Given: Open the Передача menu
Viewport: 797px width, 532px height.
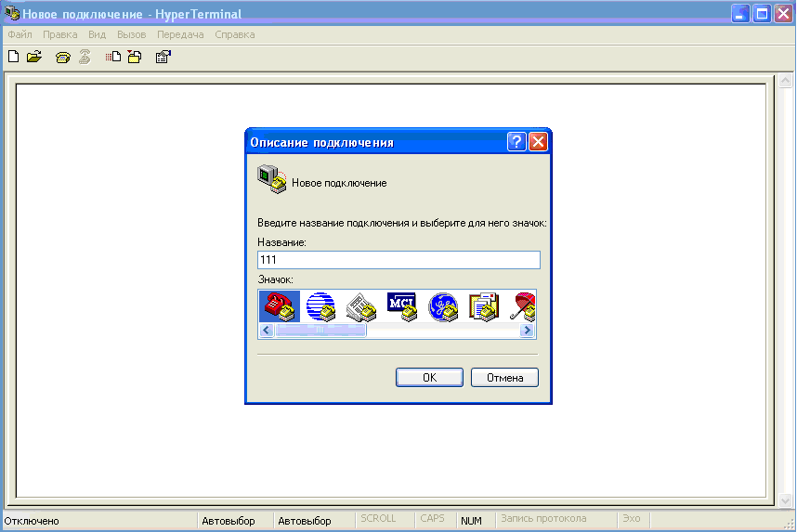Looking at the screenshot, I should (x=180, y=34).
